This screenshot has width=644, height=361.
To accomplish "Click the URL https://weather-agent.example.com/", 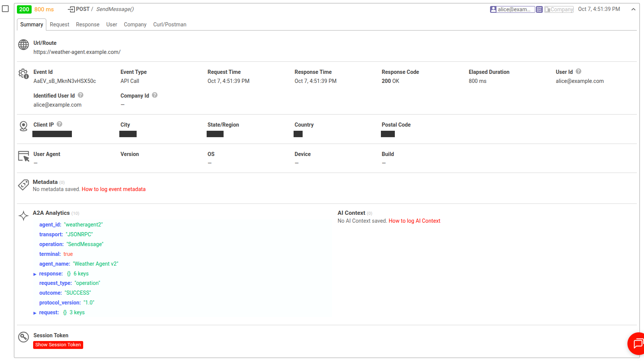I will coord(77,52).
